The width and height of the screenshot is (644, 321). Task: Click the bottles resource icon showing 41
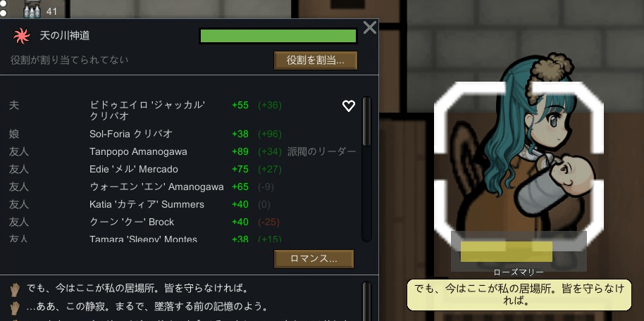click(x=32, y=8)
